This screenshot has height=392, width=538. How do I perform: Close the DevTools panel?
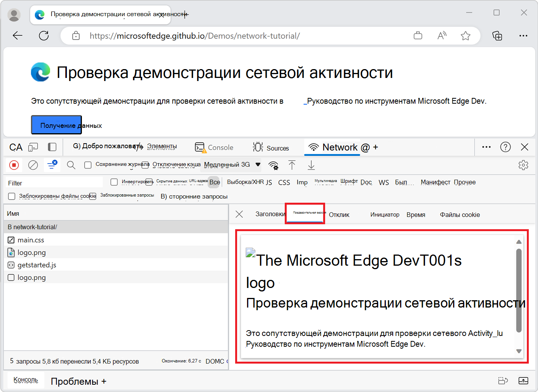(525, 147)
